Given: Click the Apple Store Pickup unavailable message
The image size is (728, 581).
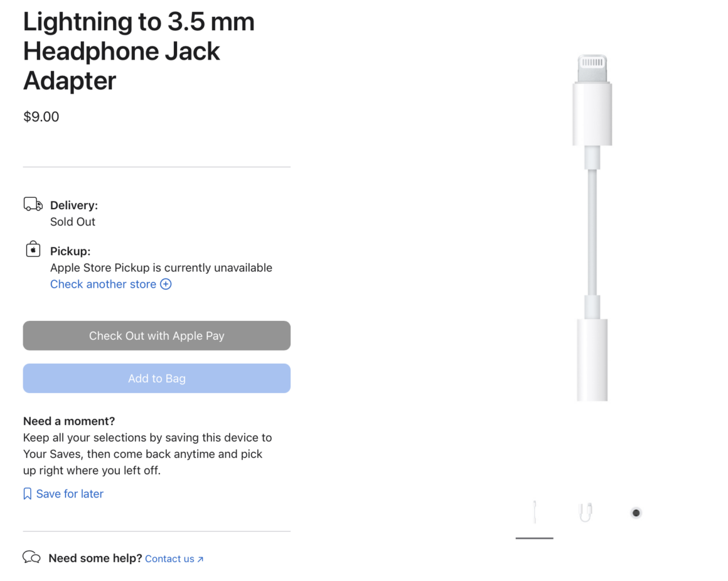Looking at the screenshot, I should click(x=161, y=268).
